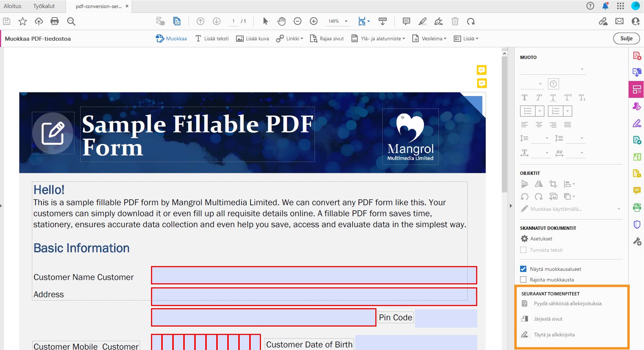Viewport: 644px width, 350px height.
Task: Zoom in with the plus icon
Action: [314, 21]
